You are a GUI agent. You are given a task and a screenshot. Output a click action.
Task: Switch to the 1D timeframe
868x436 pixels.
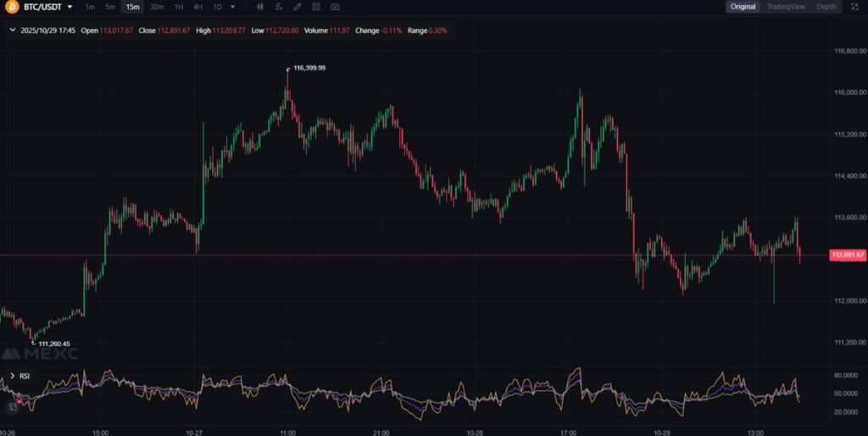pyautogui.click(x=218, y=7)
